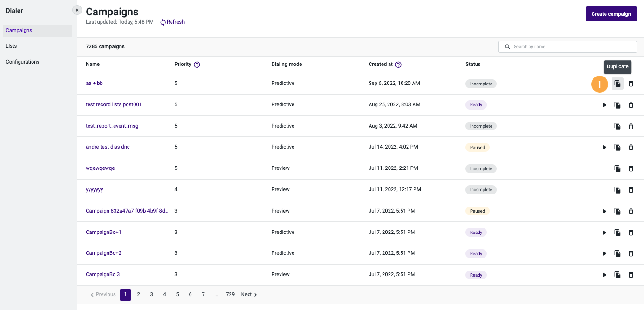644x310 pixels.
Task: Duplicate the "yyyyyyy" campaign
Action: tap(617, 190)
